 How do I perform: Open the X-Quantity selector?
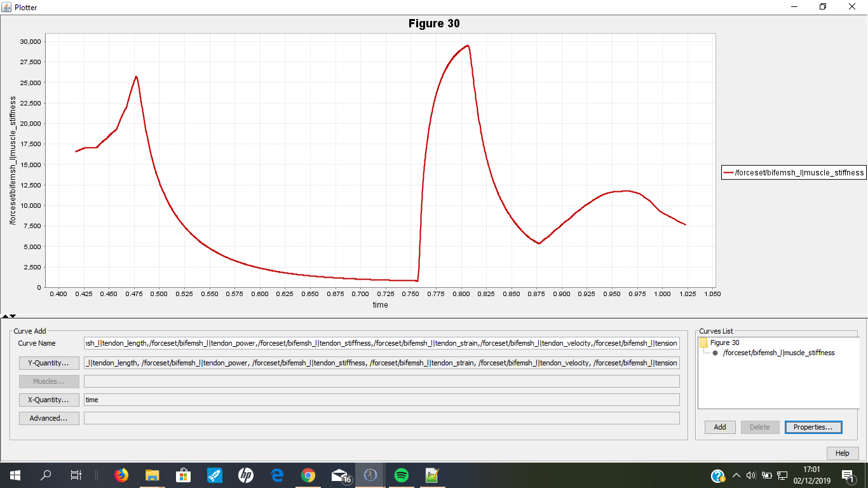49,400
